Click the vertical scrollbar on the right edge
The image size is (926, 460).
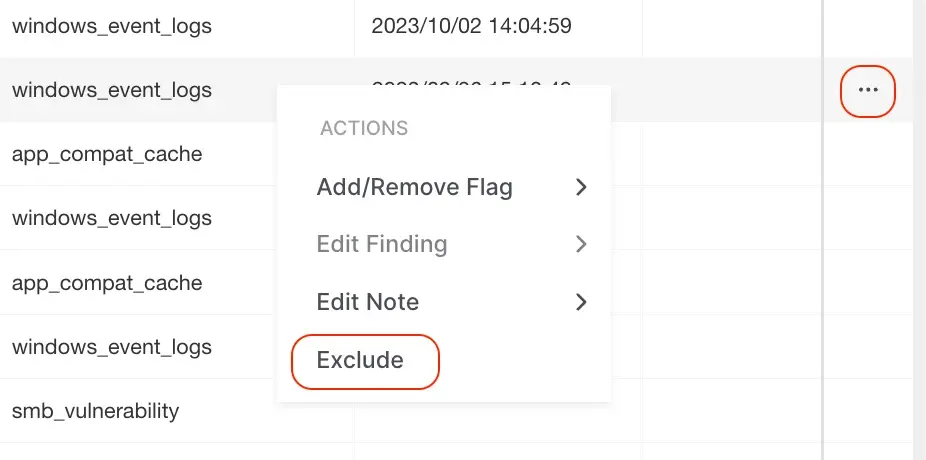point(919,230)
